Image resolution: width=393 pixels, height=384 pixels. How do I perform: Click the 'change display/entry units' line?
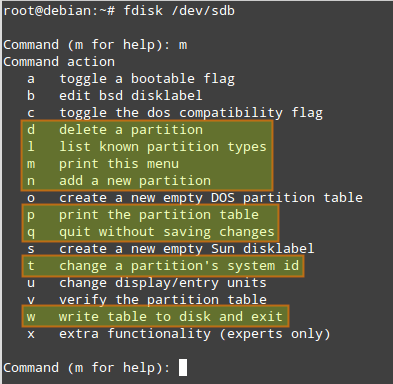click(x=147, y=283)
